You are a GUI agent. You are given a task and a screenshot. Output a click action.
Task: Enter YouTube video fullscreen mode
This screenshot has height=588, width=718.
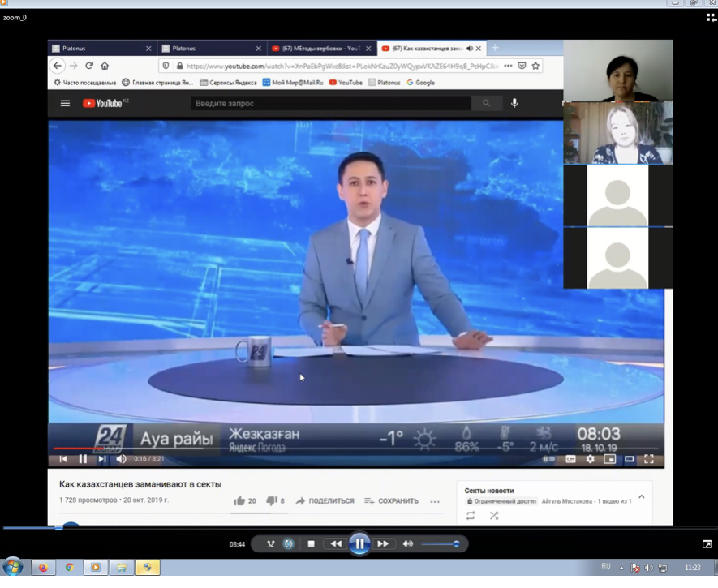point(649,459)
